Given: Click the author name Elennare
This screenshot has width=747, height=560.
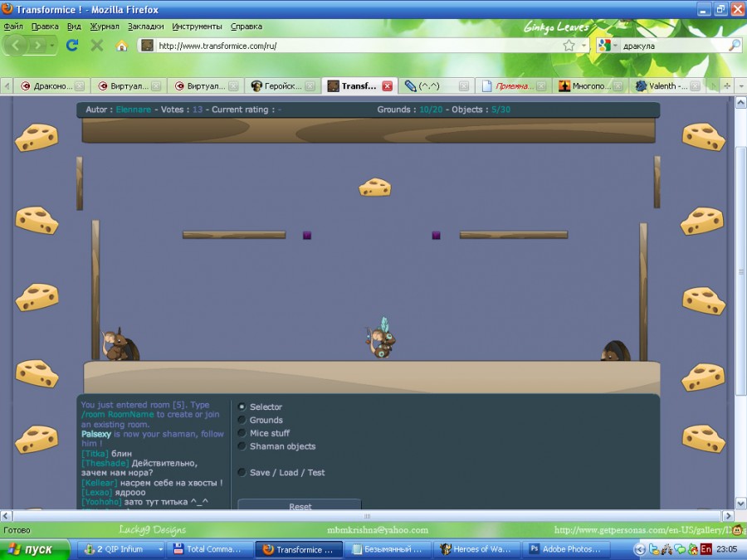Looking at the screenshot, I should [134, 110].
